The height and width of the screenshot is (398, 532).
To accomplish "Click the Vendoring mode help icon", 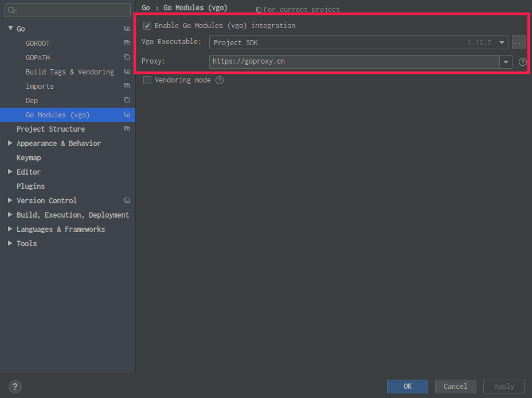I will pyautogui.click(x=220, y=81).
